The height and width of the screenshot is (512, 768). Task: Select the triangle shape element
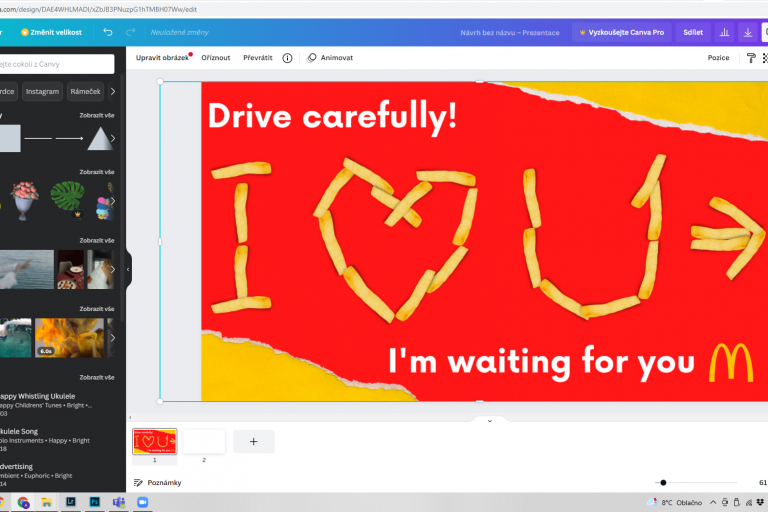click(x=99, y=139)
